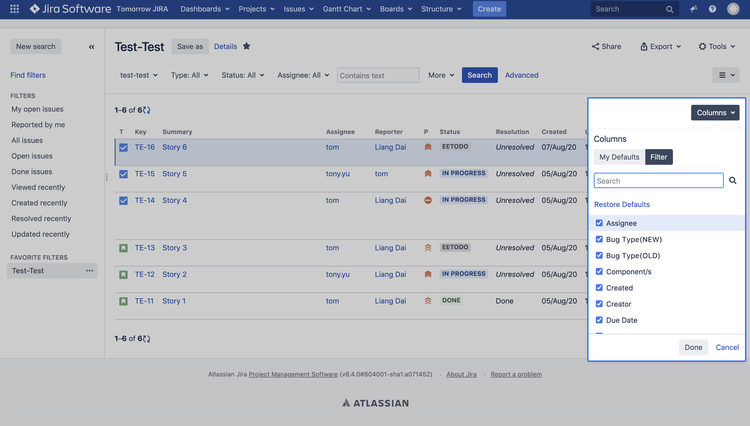Open the three-dot menu beside Test-Test filter

[x=90, y=271]
